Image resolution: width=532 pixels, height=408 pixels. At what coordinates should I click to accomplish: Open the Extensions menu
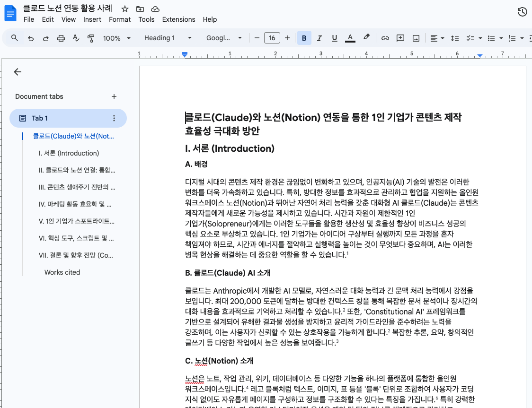178,19
